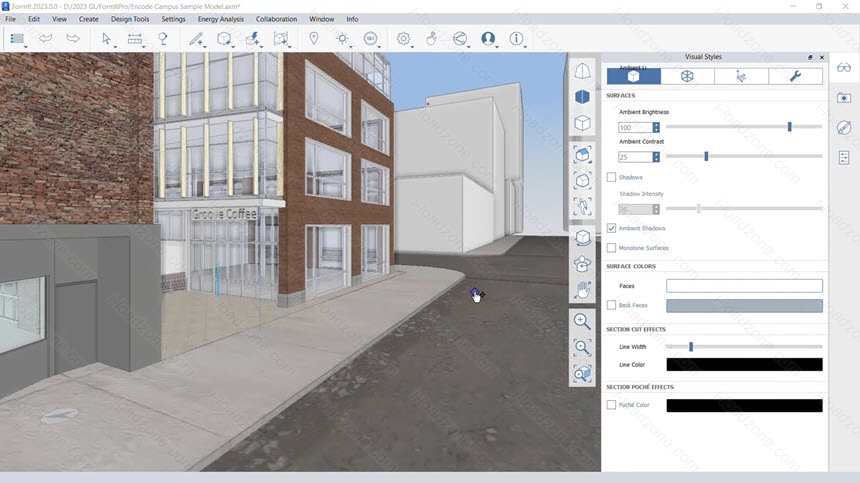860x483 pixels.
Task: Open the Line Color black swatch
Action: pyautogui.click(x=744, y=365)
